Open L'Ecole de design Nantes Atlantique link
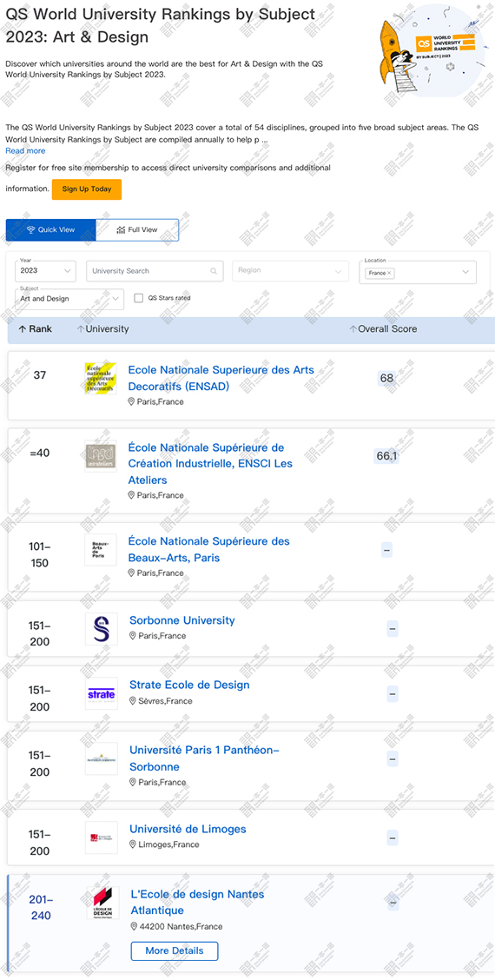 tap(197, 903)
